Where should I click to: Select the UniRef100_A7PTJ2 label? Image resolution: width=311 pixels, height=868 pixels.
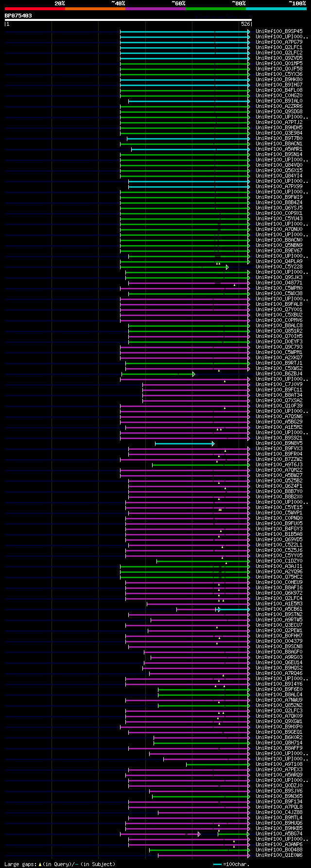[x=279, y=122]
